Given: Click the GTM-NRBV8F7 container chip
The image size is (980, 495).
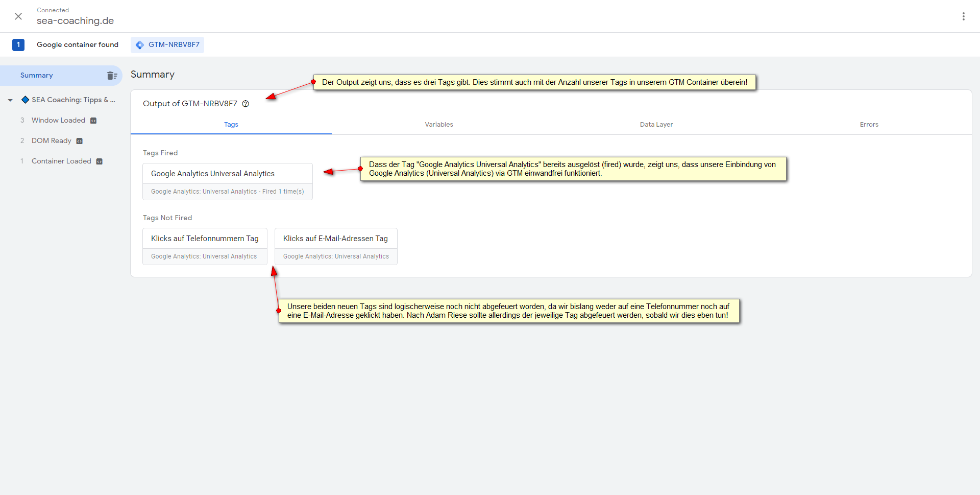Looking at the screenshot, I should 167,45.
